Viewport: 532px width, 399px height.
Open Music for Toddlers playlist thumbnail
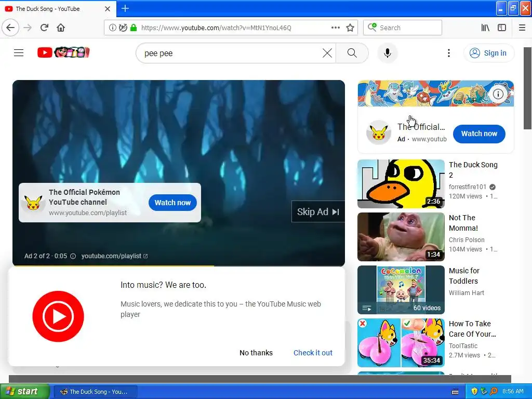401,290
